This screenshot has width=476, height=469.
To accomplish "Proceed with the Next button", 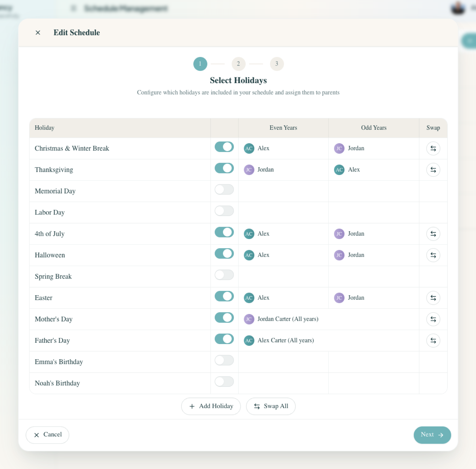I will click(432, 435).
